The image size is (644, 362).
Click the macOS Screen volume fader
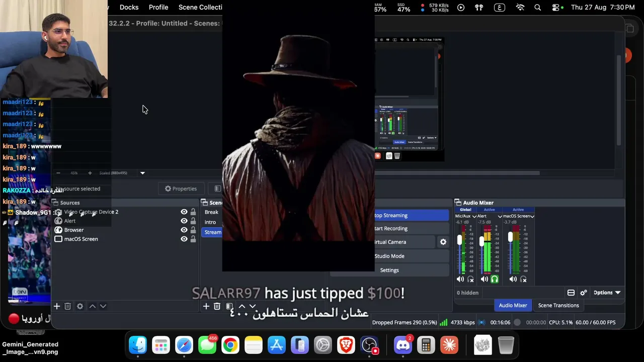510,237
